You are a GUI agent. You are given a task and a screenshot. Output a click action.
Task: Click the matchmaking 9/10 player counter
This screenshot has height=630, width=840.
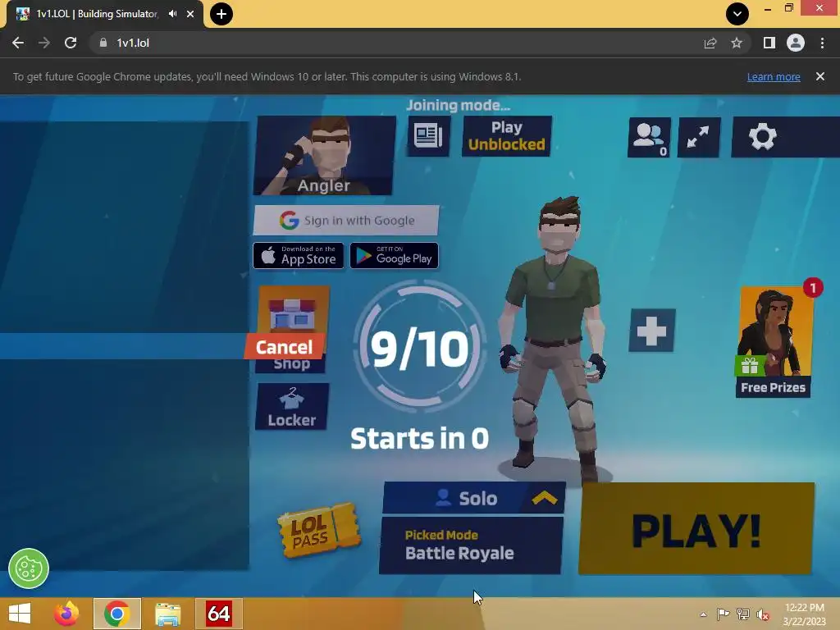coord(420,348)
